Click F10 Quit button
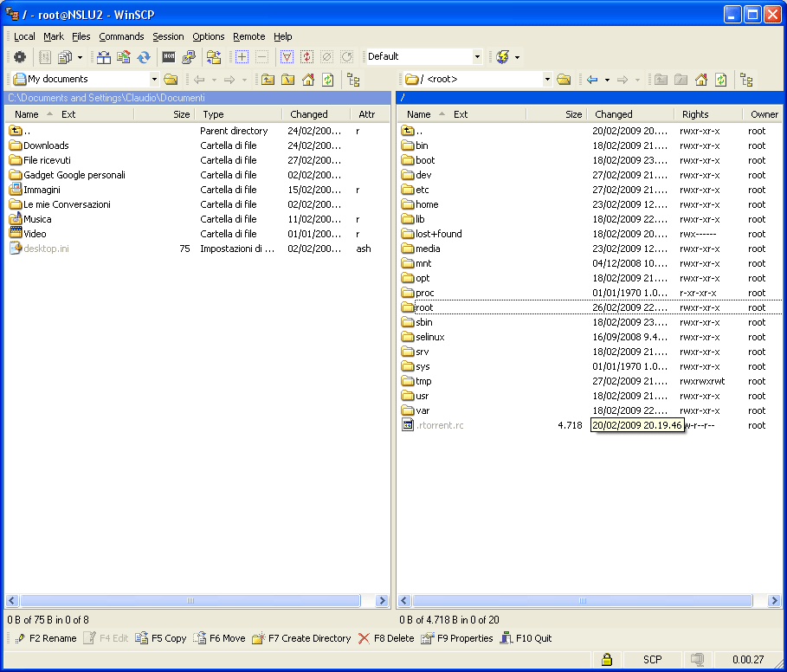Viewport: 787px width, 672px height. (526, 638)
